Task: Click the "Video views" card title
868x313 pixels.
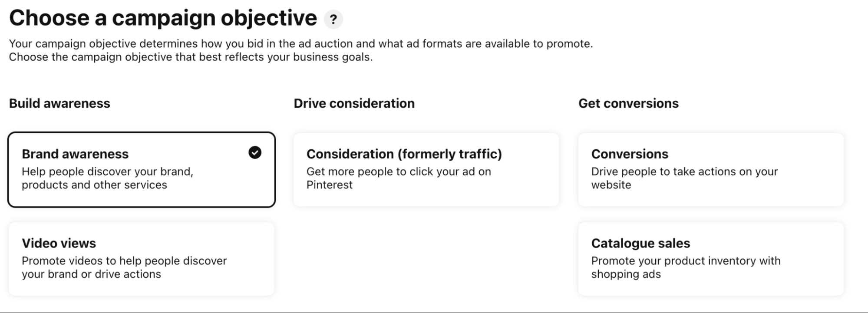Action: point(59,243)
